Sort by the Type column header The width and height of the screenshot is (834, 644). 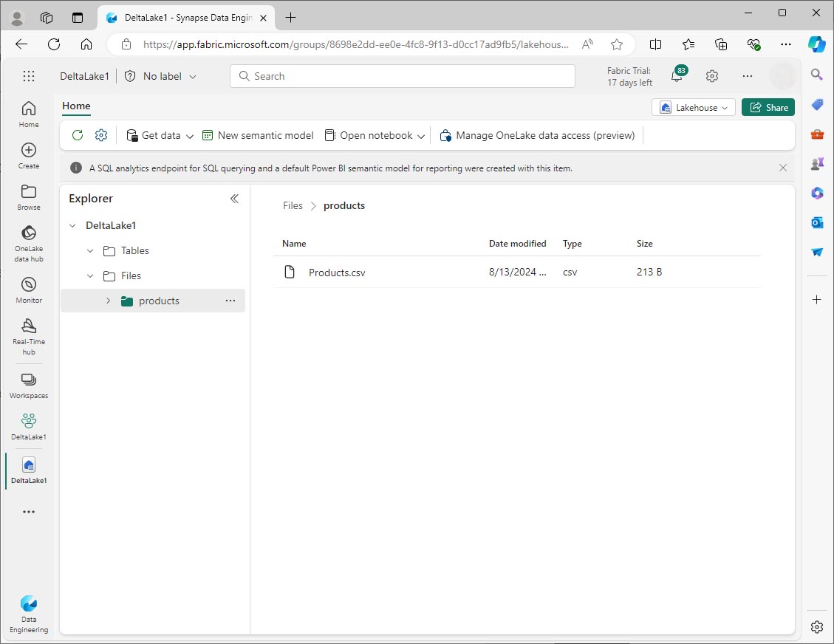point(572,244)
